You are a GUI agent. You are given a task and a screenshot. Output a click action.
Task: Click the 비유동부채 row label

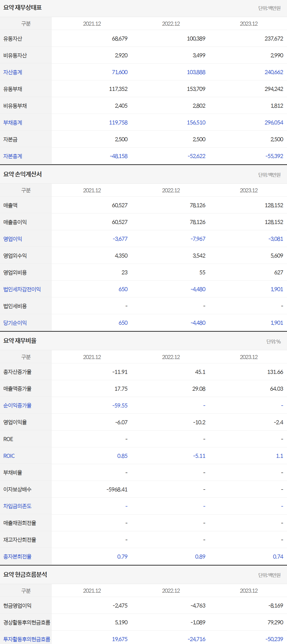pyautogui.click(x=15, y=106)
